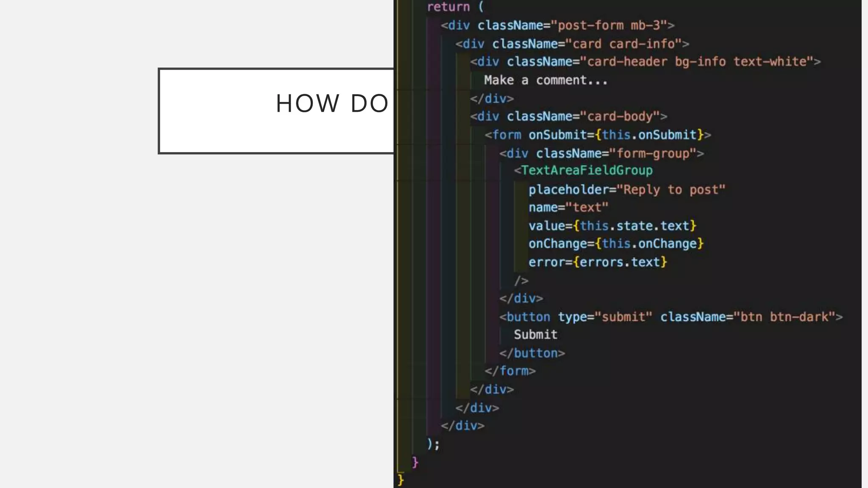This screenshot has width=868, height=488.
Task: Click the closing </form> tag
Action: [x=510, y=371]
